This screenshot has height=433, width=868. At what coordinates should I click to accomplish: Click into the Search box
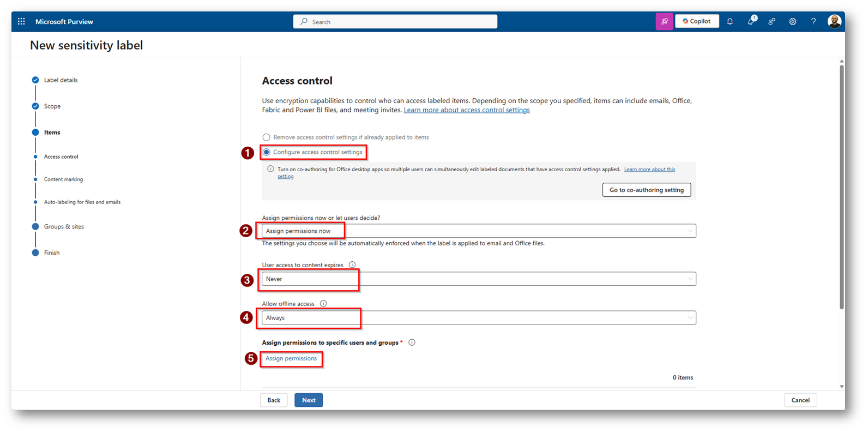395,22
